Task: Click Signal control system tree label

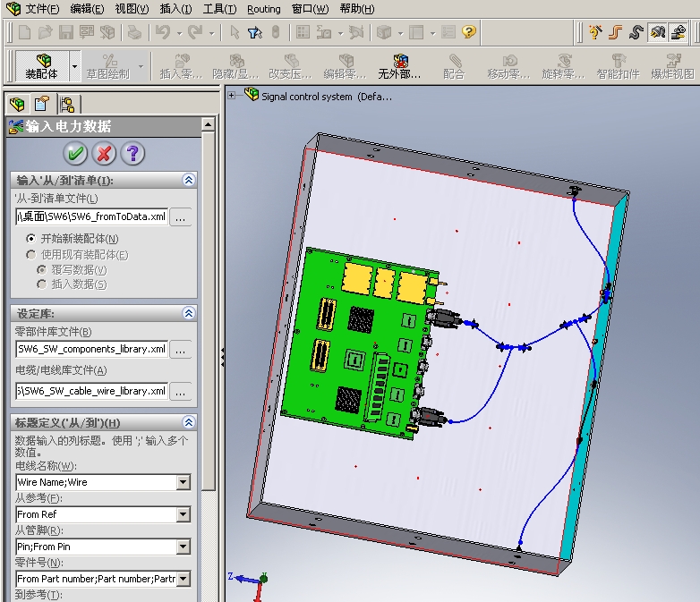Action: click(327, 97)
